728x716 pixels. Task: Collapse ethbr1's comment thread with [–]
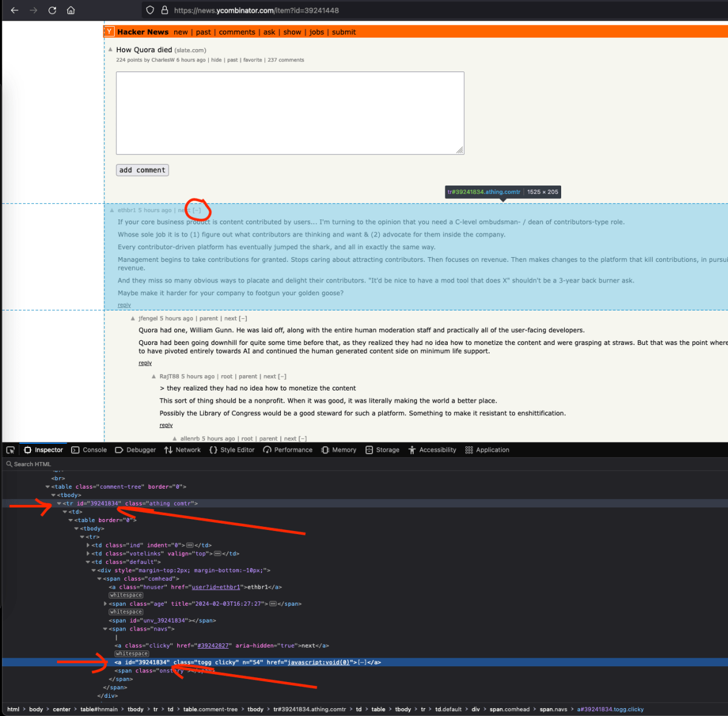click(x=197, y=210)
